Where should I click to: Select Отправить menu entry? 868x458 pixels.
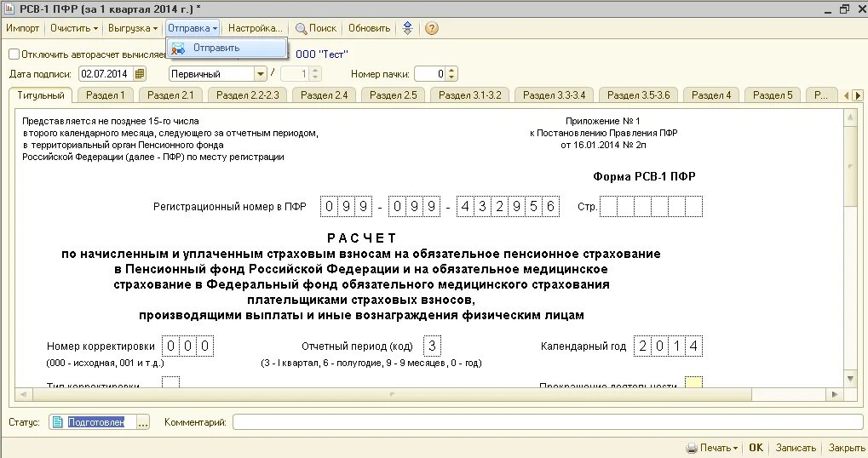pos(227,49)
